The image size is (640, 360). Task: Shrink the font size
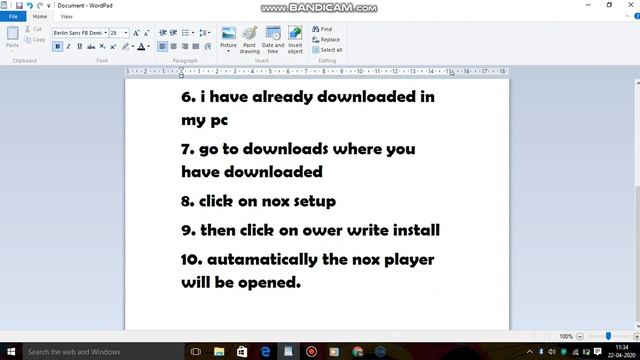[x=146, y=33]
